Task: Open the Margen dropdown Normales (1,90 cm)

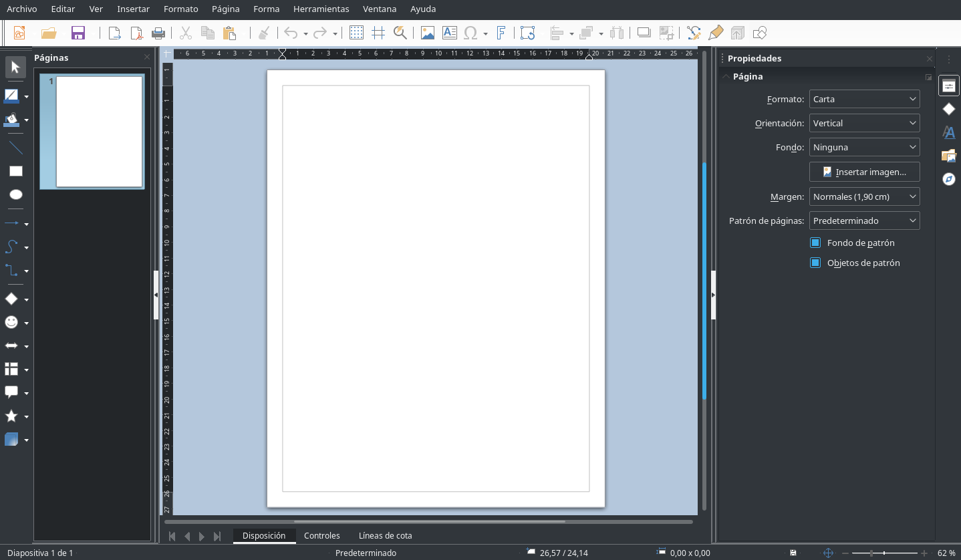Action: (864, 196)
